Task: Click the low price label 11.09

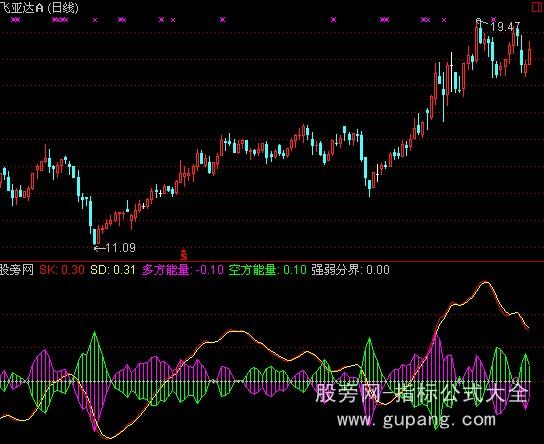Action: [x=120, y=248]
